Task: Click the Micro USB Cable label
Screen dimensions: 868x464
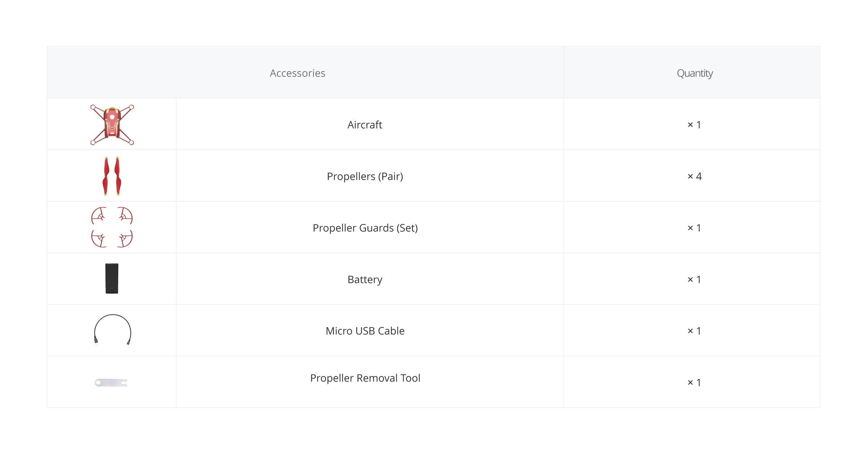Action: pos(365,331)
